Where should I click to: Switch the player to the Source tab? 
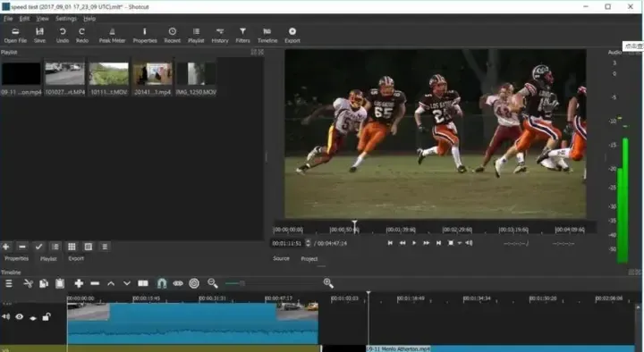pos(281,258)
